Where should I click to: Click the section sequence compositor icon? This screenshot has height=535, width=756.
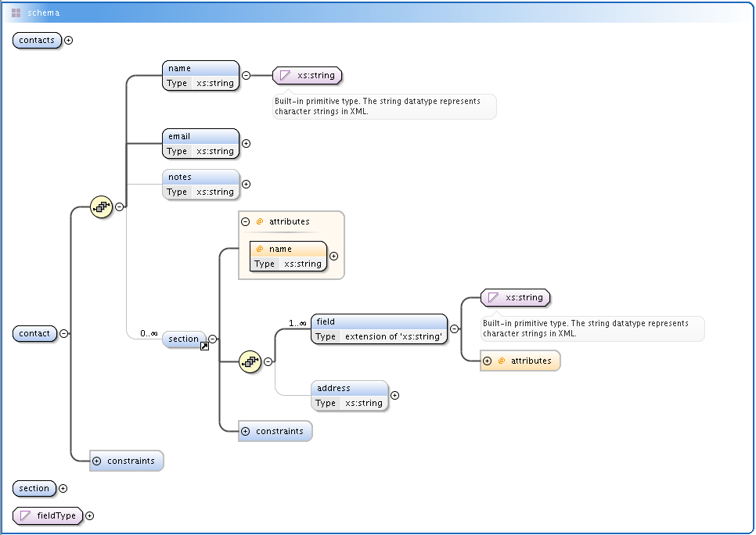click(x=250, y=361)
